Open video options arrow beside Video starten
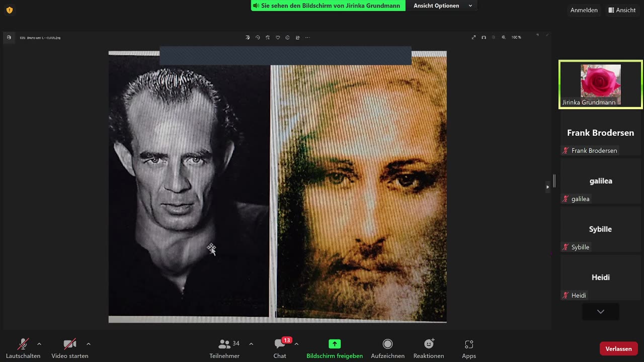 (x=89, y=344)
